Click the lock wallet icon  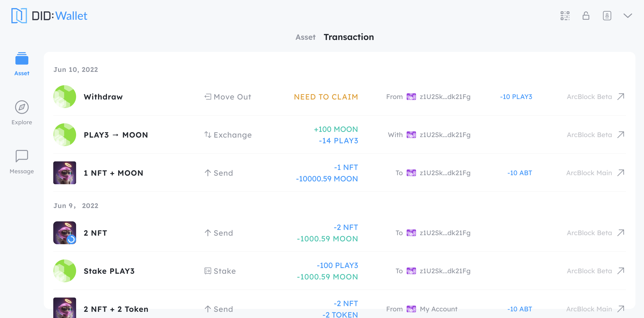click(x=586, y=16)
